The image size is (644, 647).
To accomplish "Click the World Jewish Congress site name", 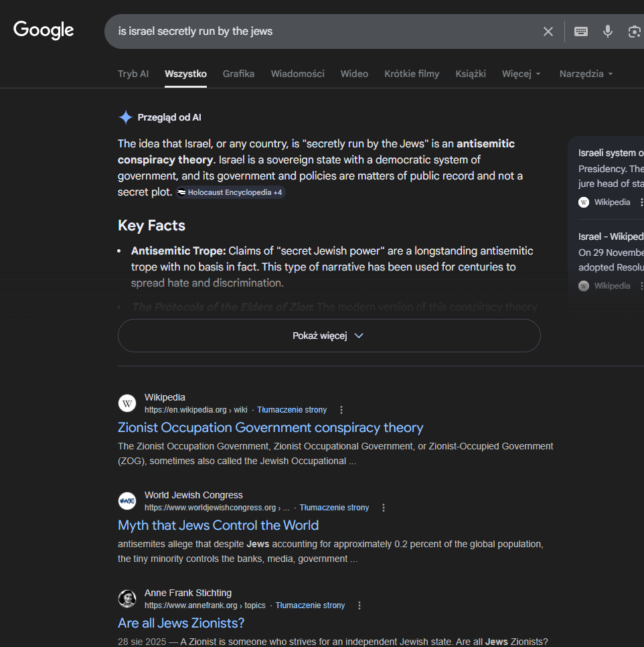I will [x=193, y=495].
